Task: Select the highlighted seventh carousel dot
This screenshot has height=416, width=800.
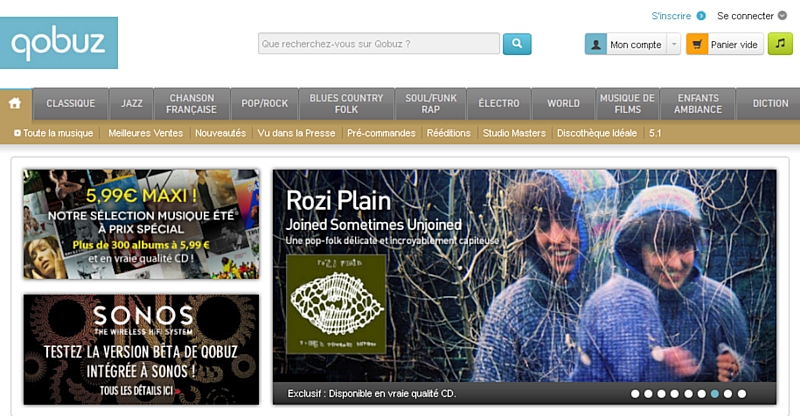Action: [x=715, y=394]
